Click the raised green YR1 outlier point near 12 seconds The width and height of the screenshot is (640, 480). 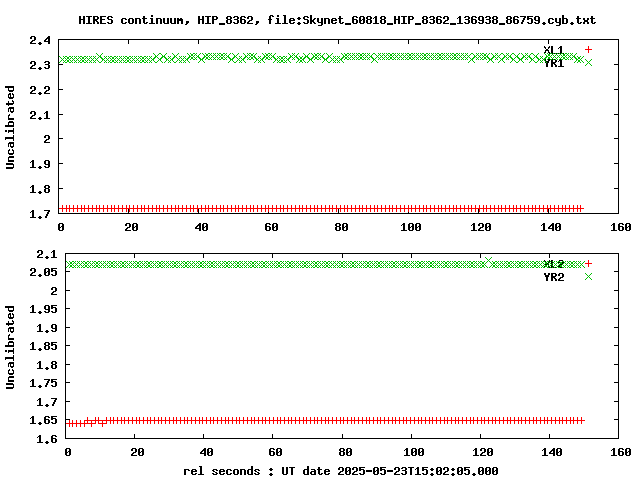(x=100, y=56)
